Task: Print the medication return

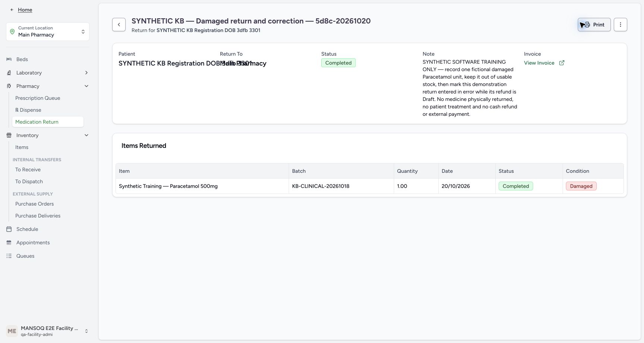Action: click(594, 25)
